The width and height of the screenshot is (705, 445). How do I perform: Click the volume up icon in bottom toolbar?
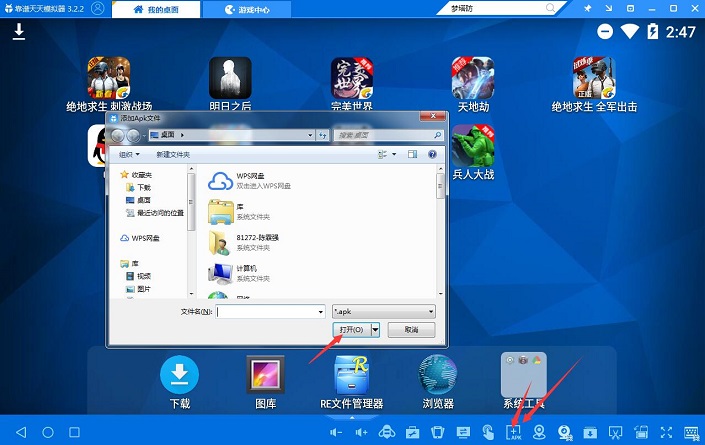tap(361, 432)
